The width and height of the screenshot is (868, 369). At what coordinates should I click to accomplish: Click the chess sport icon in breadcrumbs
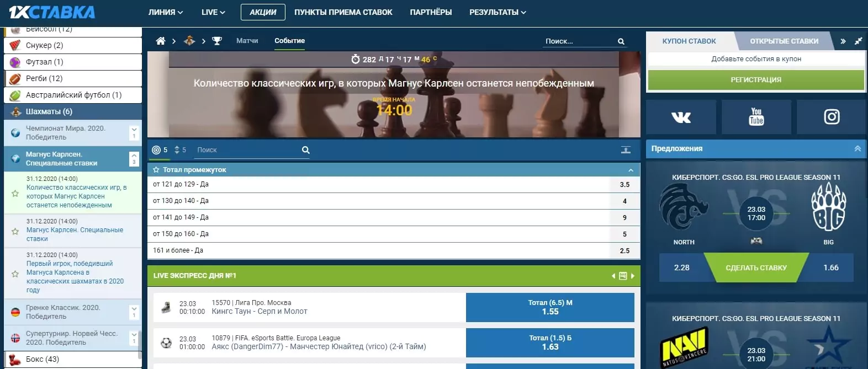click(189, 41)
